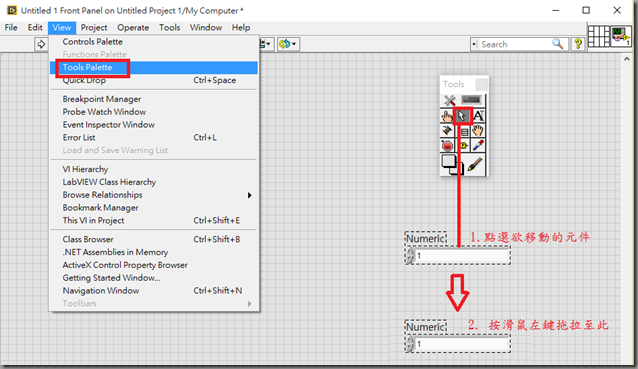Image resolution: width=638 pixels, height=369 pixels.
Task: Open Bookmark Manager menu entry
Action: (154, 207)
